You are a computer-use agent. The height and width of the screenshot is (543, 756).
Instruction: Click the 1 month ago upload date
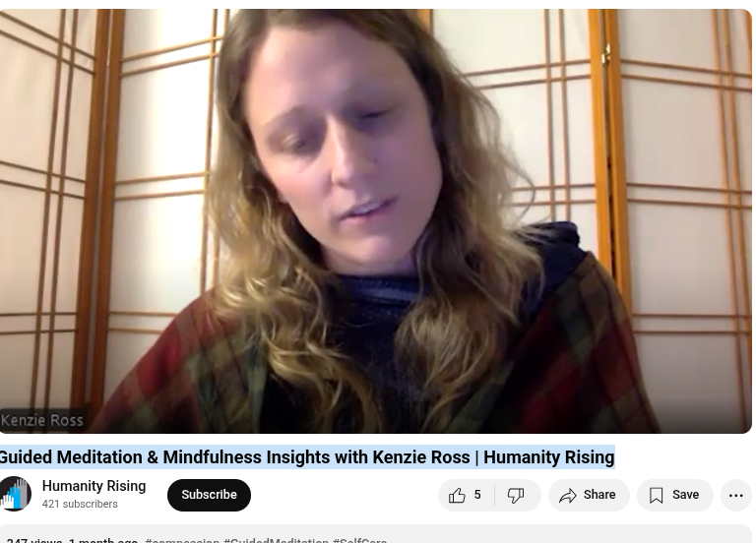point(103,541)
